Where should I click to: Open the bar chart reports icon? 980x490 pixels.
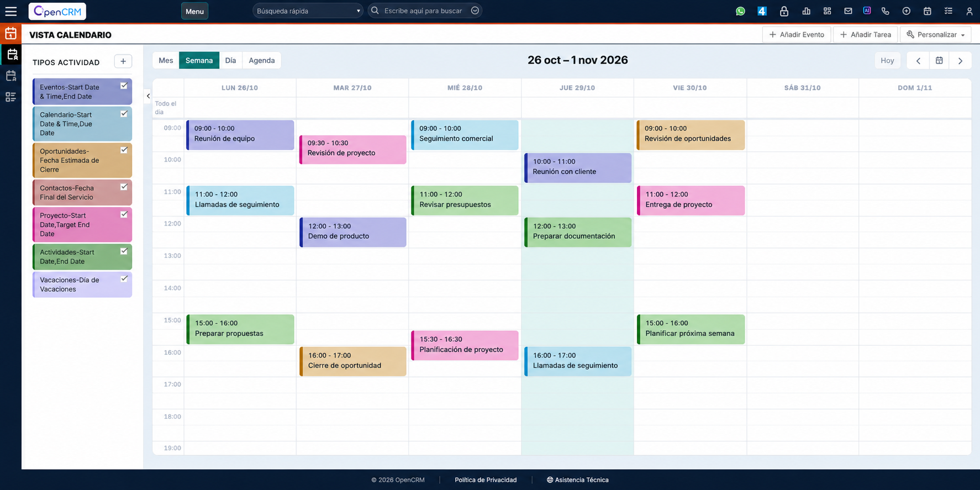pyautogui.click(x=806, y=11)
